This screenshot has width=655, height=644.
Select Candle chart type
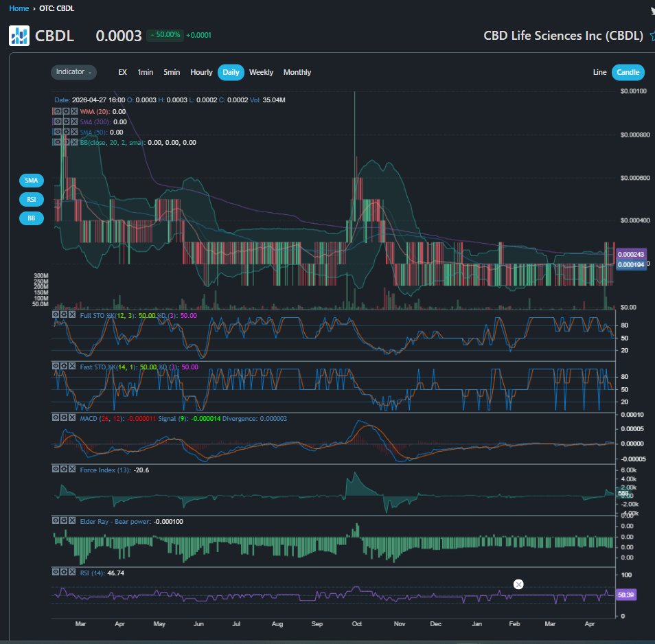coord(628,72)
